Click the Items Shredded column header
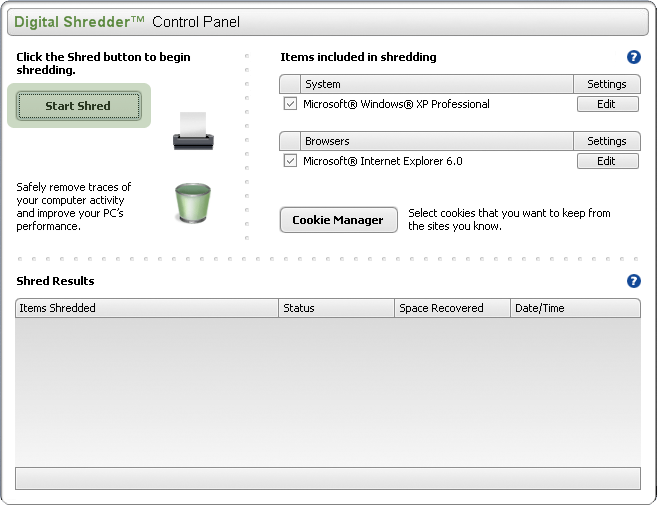This screenshot has height=505, width=658. [146, 308]
